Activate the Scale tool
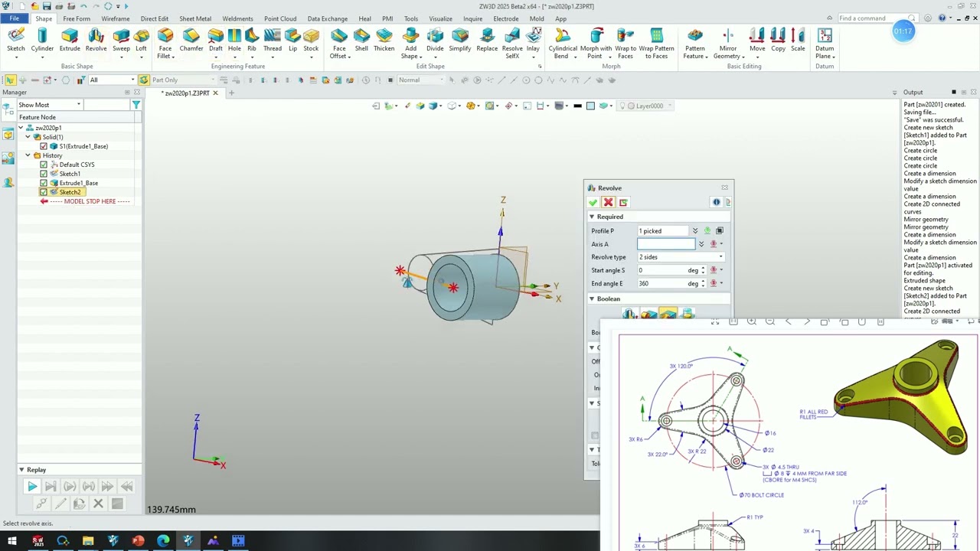980x551 pixels. [x=798, y=41]
